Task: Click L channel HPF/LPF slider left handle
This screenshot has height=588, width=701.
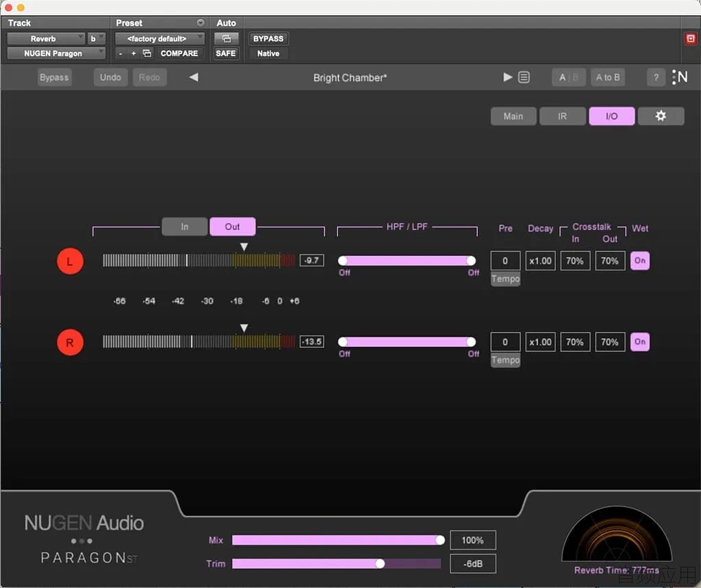Action: pyautogui.click(x=343, y=261)
